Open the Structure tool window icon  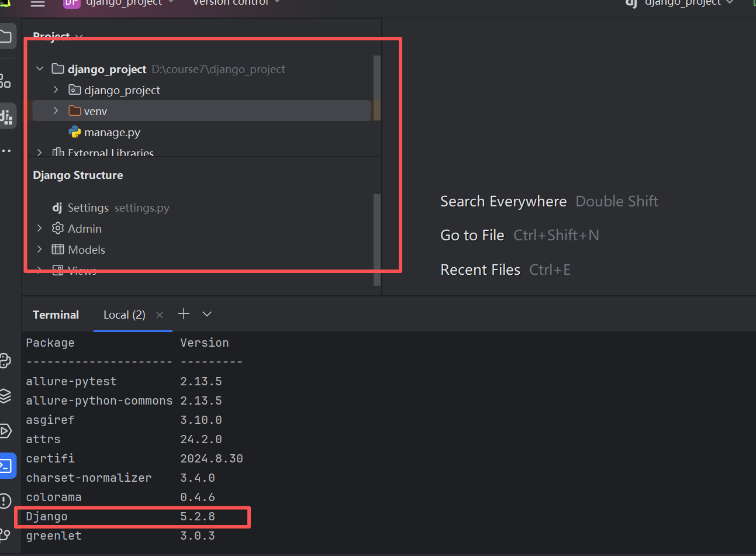click(5, 81)
